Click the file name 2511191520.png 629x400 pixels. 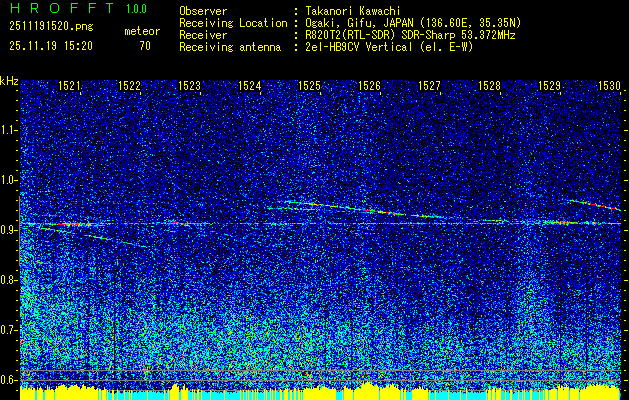[51, 27]
